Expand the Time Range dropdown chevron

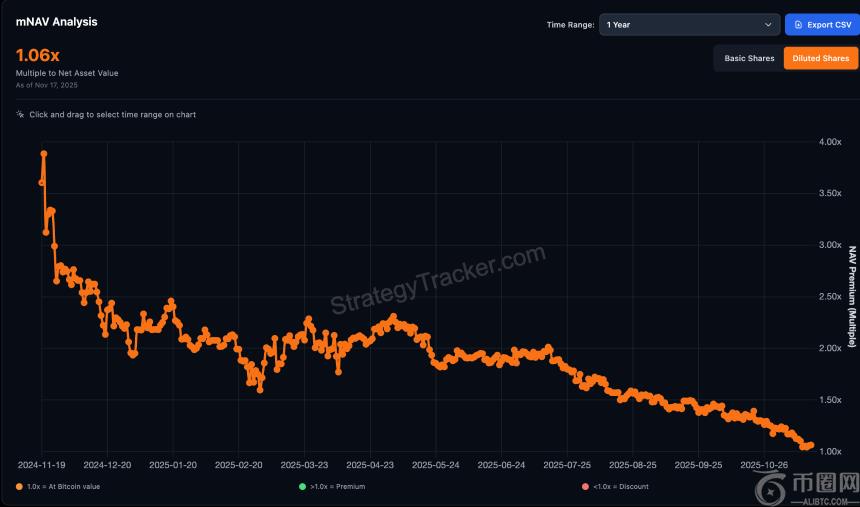[x=768, y=24]
